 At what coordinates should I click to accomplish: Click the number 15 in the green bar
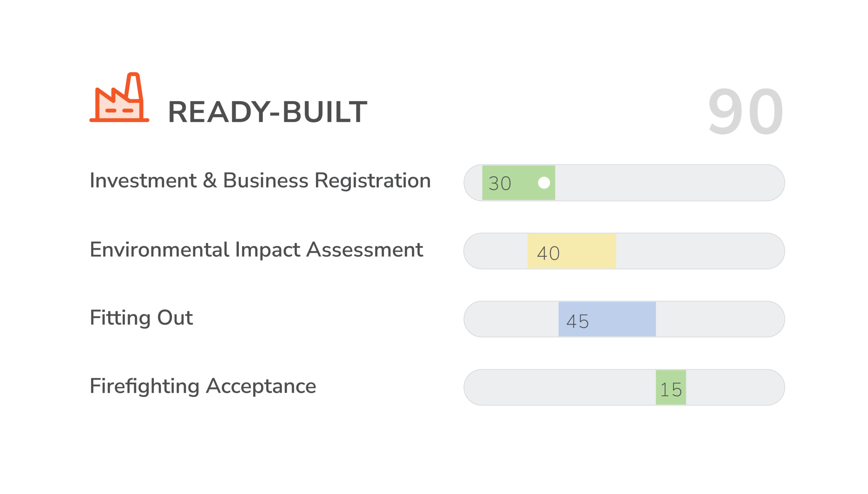point(671,389)
